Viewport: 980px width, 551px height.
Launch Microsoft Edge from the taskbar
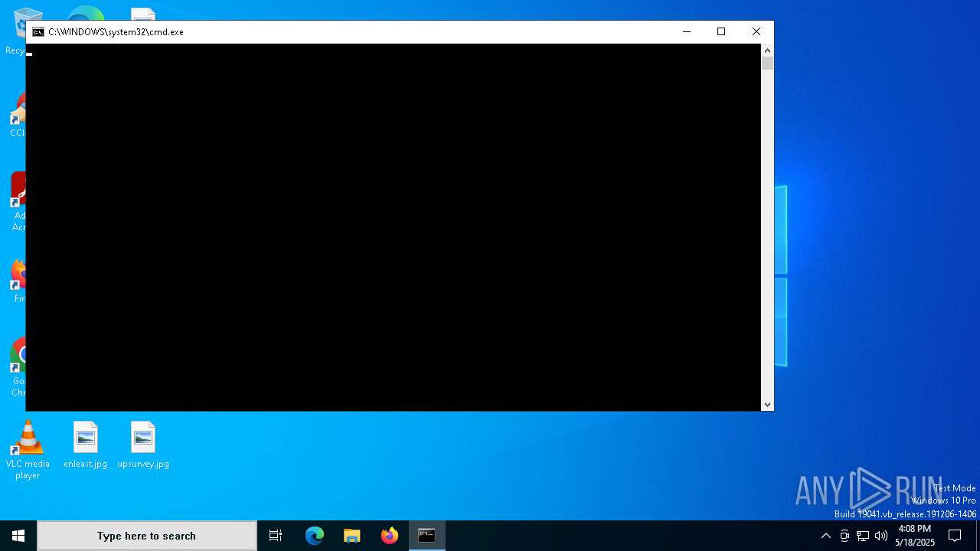point(315,536)
